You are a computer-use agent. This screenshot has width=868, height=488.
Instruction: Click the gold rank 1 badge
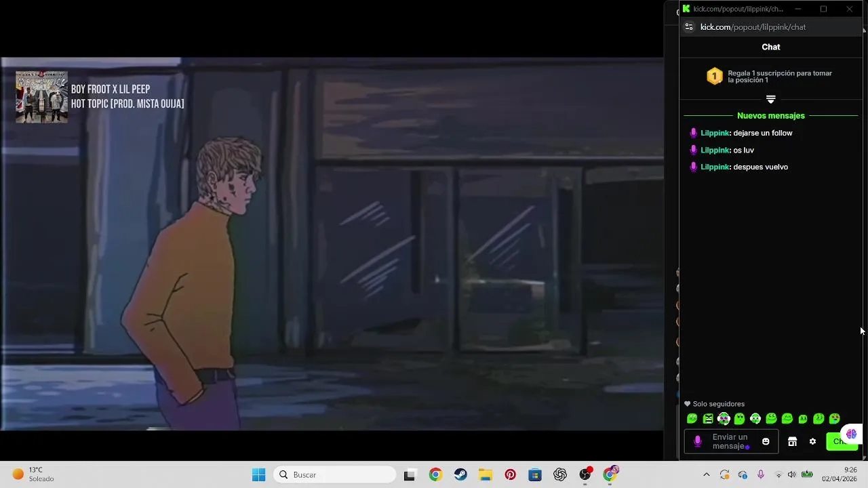click(715, 76)
